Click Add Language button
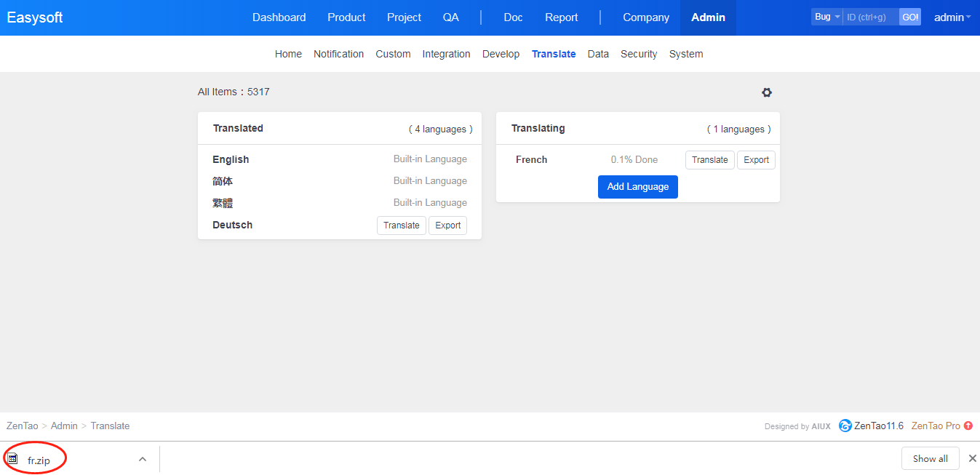Screen dimensions: 980x475 pyautogui.click(x=637, y=187)
